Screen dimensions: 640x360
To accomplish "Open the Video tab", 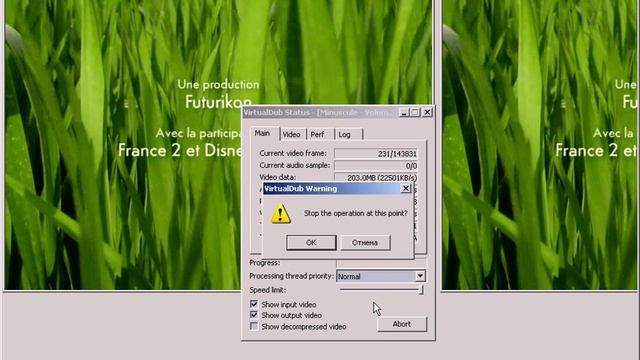I will click(292, 134).
